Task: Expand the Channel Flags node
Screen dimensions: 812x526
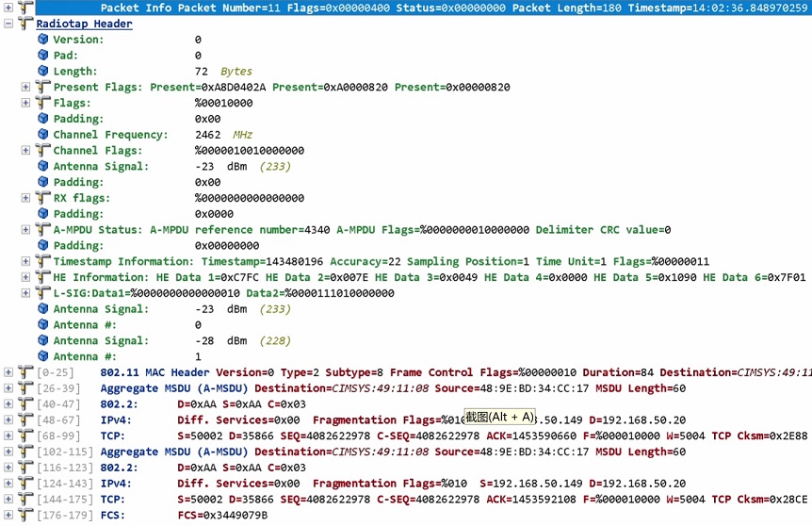Action: point(25,151)
